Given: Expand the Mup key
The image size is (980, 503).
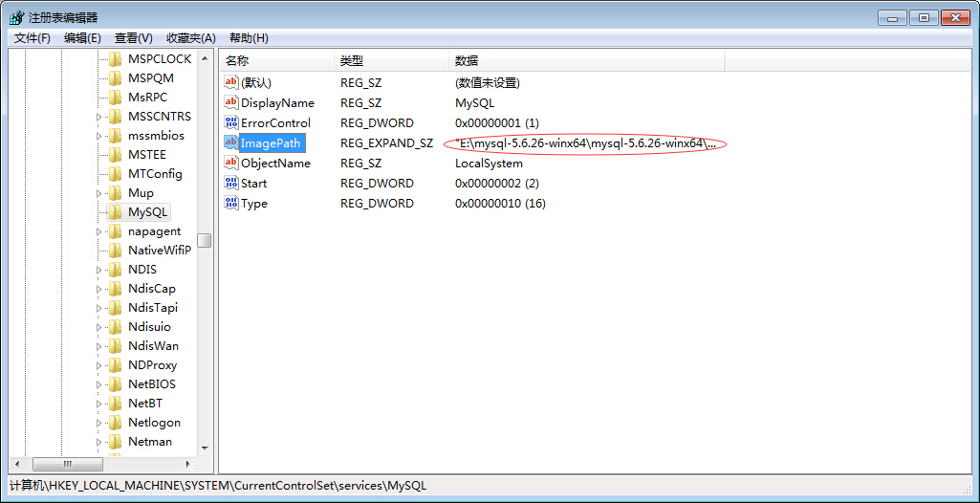Looking at the screenshot, I should (98, 193).
